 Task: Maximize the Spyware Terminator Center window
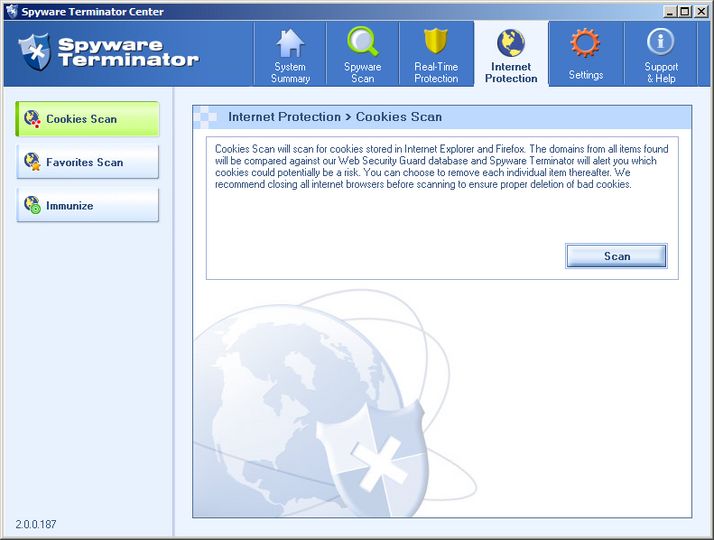coord(684,11)
